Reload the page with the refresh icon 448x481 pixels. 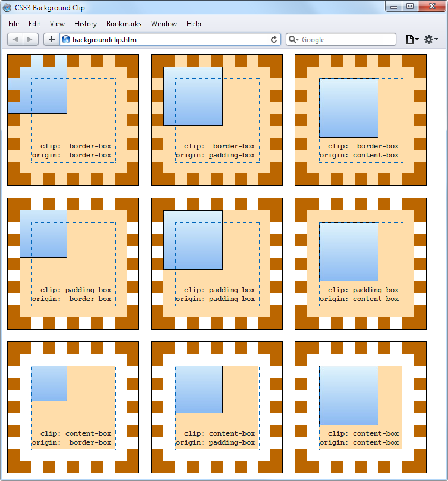274,39
